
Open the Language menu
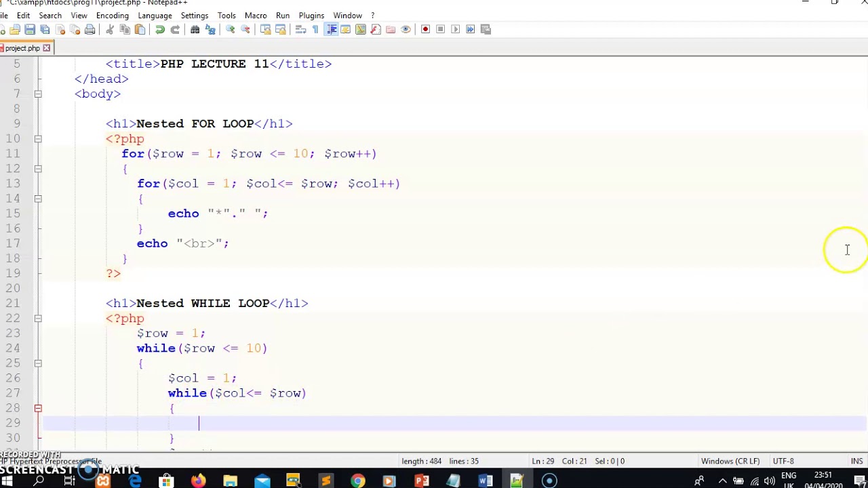[x=155, y=15]
